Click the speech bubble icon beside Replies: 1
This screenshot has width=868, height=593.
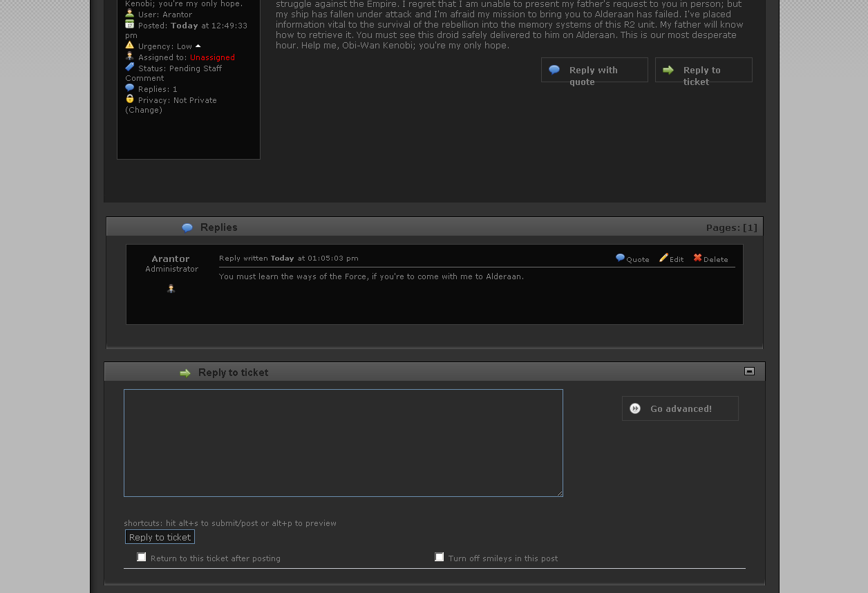(x=129, y=88)
